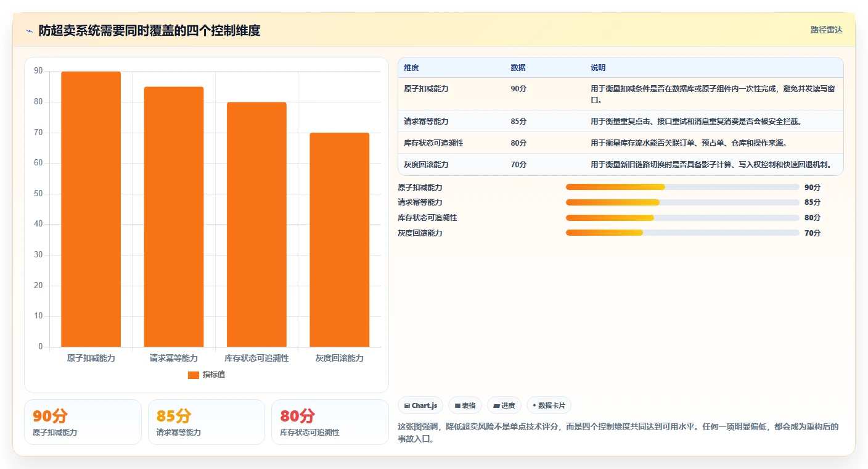This screenshot has width=868, height=469.
Task: Click the 90分 cell in the table
Action: point(518,89)
